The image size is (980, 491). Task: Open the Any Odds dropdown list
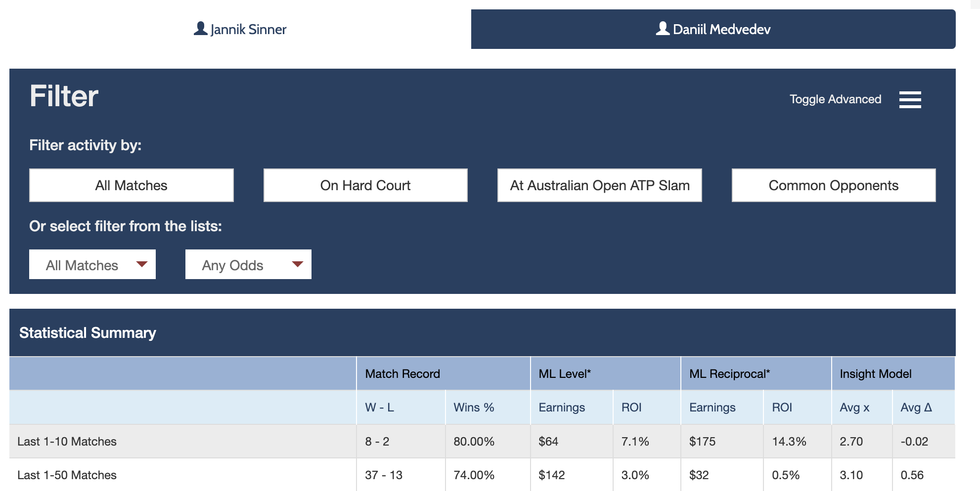pyautogui.click(x=248, y=264)
